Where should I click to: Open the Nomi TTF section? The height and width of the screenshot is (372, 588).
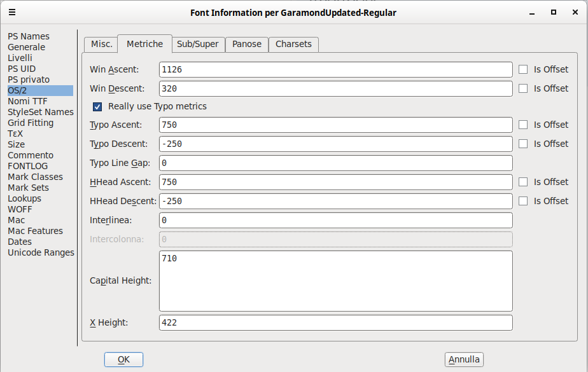point(27,102)
